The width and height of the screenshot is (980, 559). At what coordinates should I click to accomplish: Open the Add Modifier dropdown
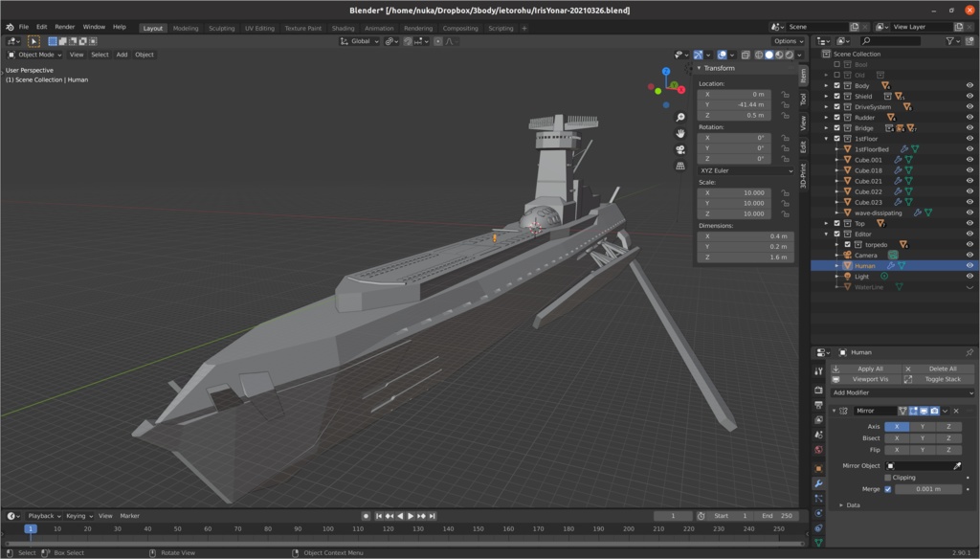(898, 392)
